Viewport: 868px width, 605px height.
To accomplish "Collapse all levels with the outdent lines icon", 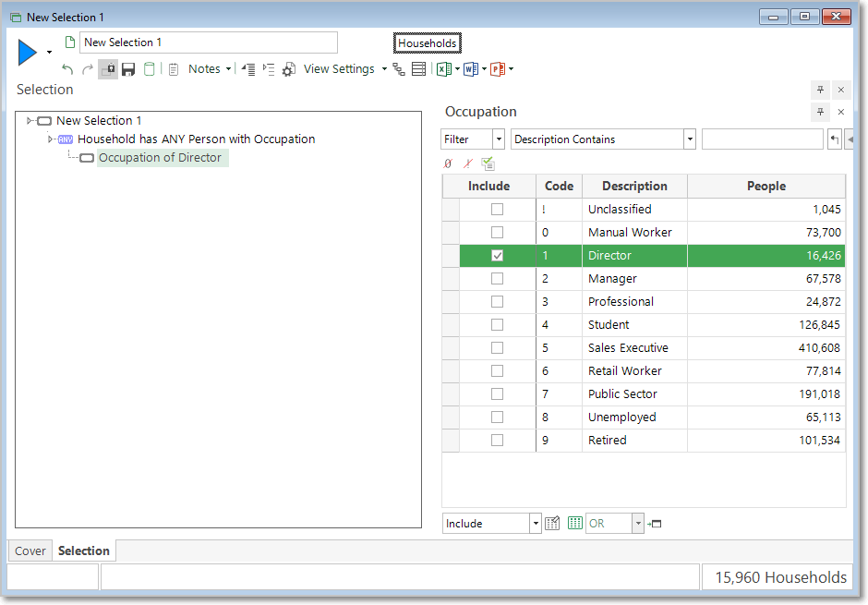I will click(x=248, y=69).
